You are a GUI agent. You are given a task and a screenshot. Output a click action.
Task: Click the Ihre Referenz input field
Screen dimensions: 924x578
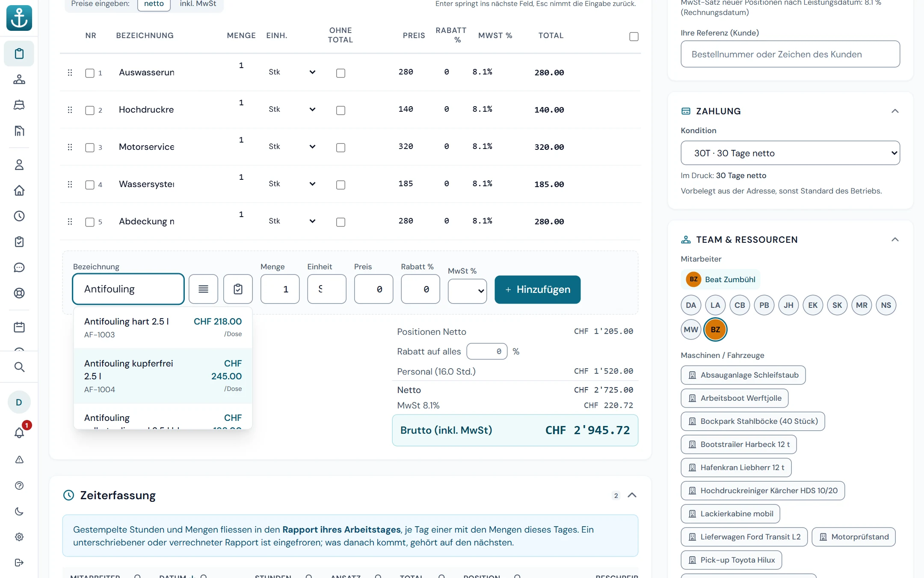pyautogui.click(x=790, y=54)
